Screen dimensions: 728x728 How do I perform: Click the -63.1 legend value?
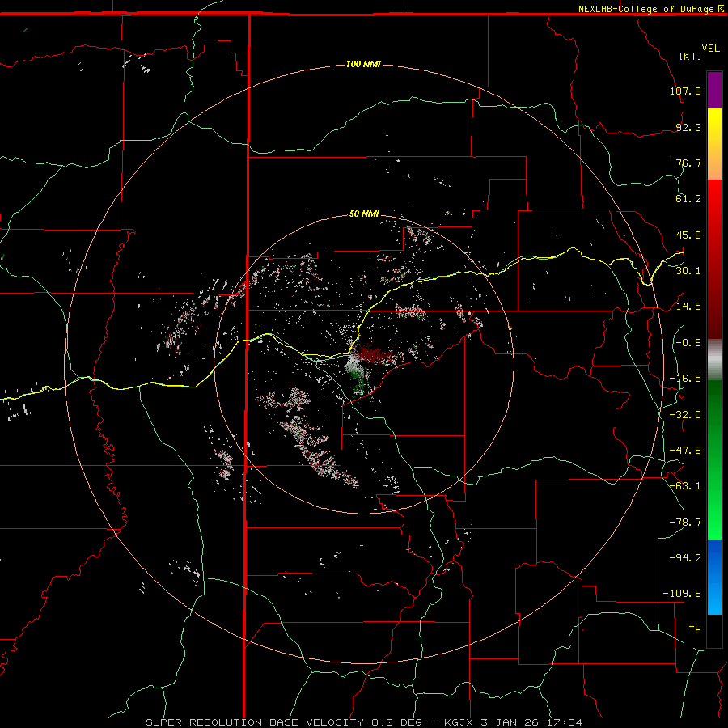tap(685, 486)
